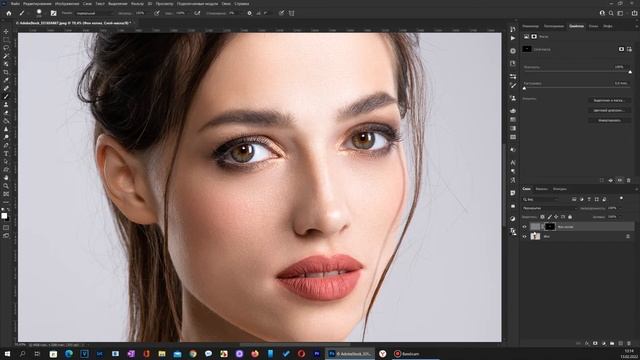The image size is (640, 360).
Task: Add vector mask icon in Properties
Action: 629,49
